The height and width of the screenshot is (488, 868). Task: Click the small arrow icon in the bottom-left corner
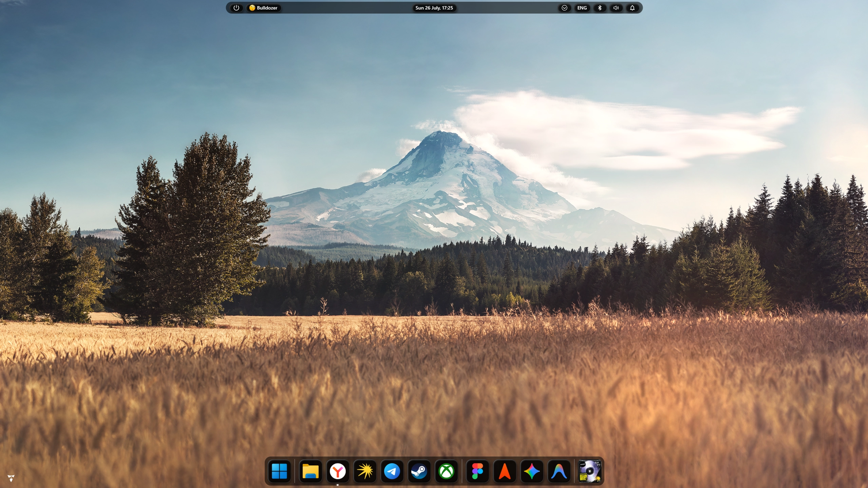[x=11, y=478]
